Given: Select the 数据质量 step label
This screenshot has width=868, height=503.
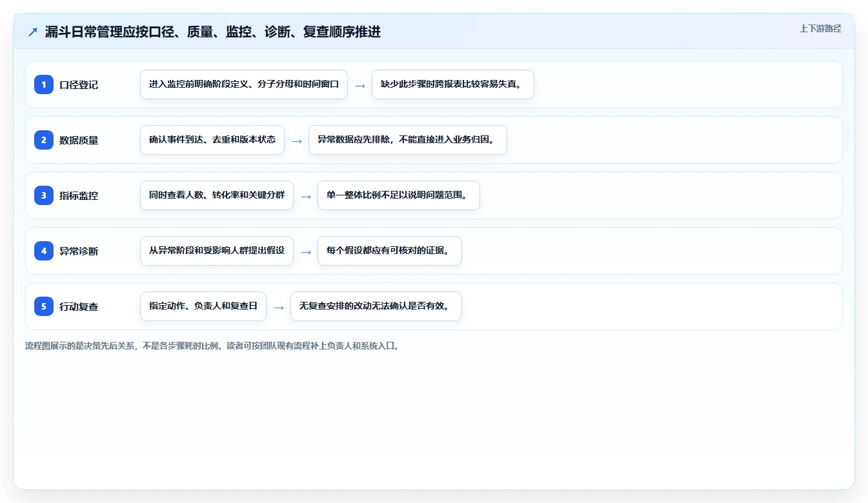Looking at the screenshot, I should pos(79,140).
